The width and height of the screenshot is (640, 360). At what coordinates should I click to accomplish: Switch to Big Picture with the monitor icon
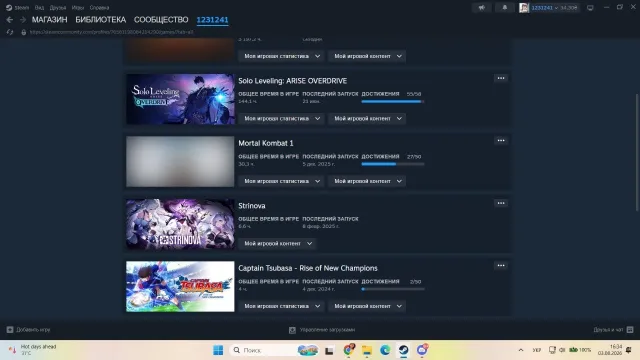(x=590, y=8)
